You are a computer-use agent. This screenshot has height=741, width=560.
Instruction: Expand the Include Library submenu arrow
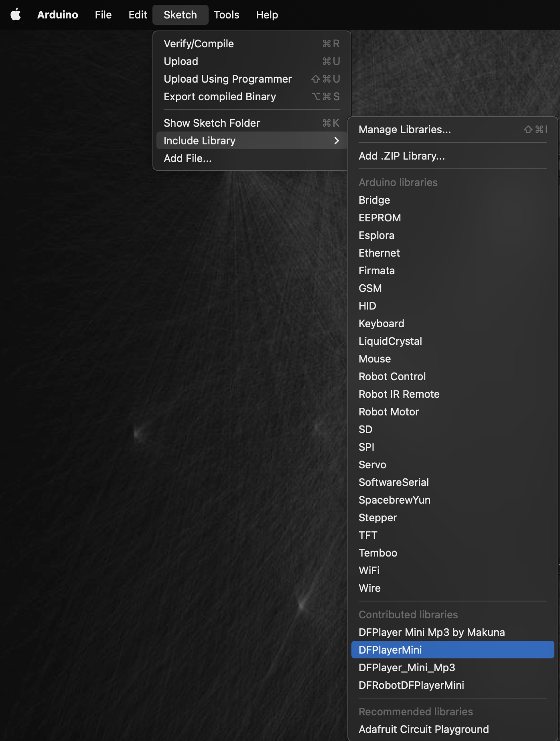[337, 141]
